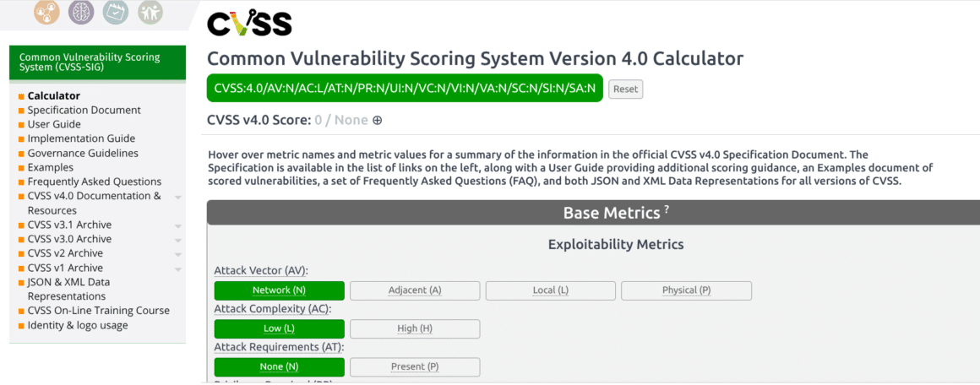
Task: Click the CVSS v4.0 Score value
Action: pos(341,120)
